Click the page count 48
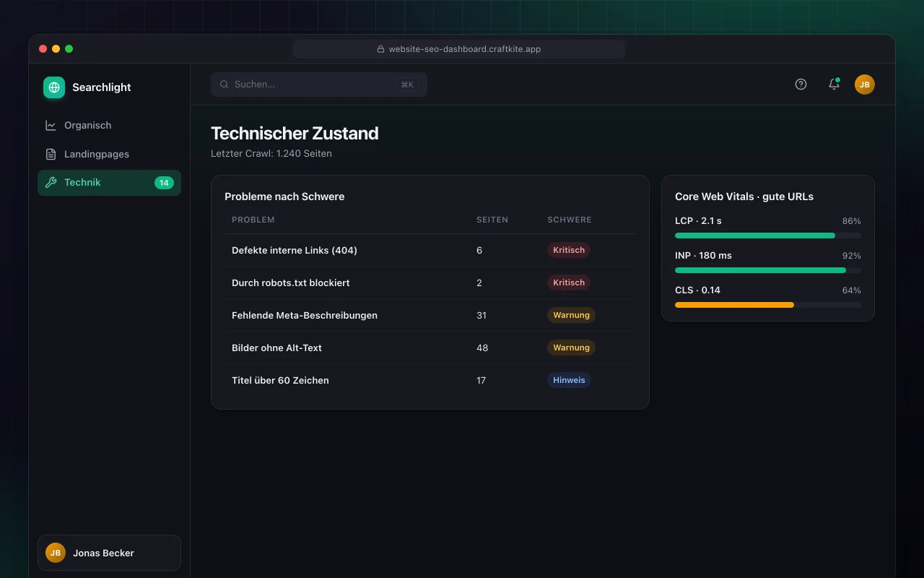The height and width of the screenshot is (578, 924). pos(482,348)
